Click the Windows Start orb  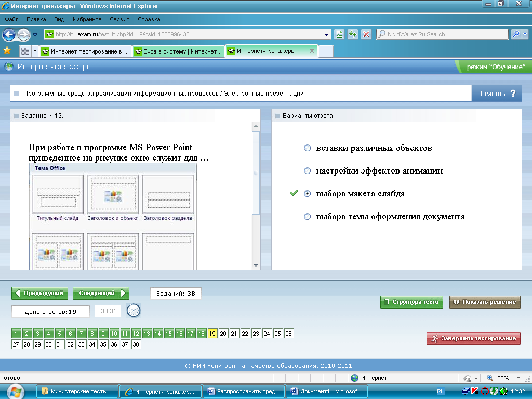[15, 392]
